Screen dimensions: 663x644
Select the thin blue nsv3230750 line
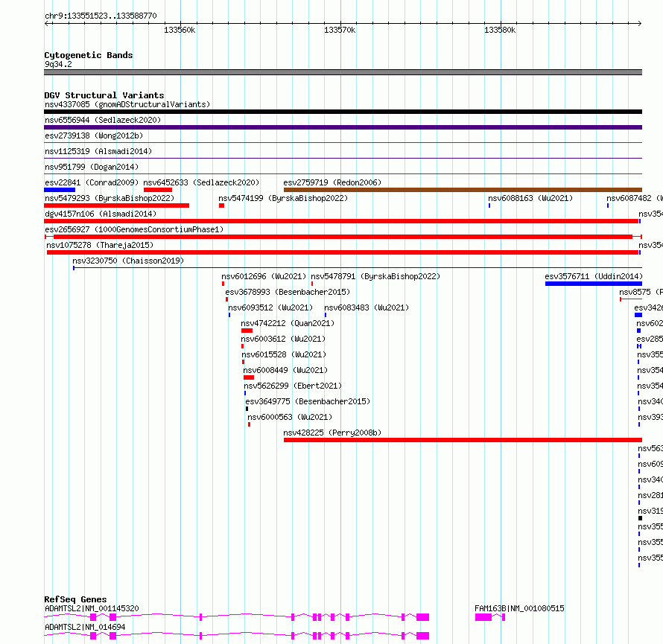pos(358,268)
